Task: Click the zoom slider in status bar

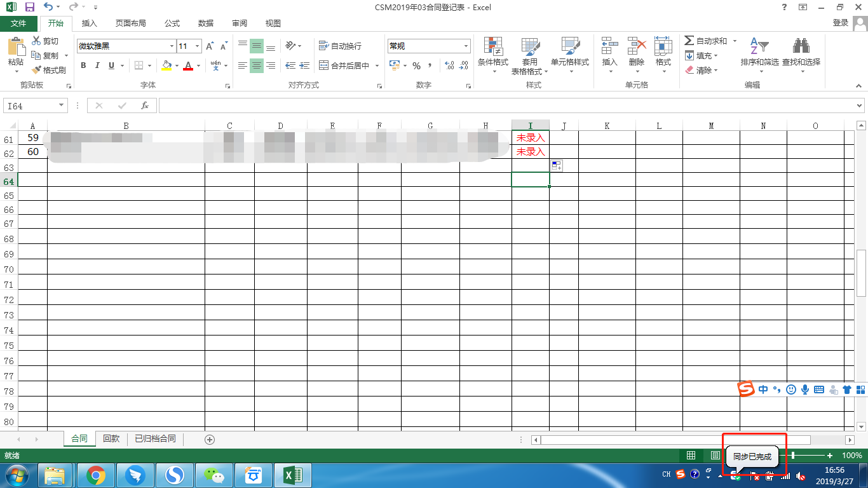Action: tap(792, 456)
